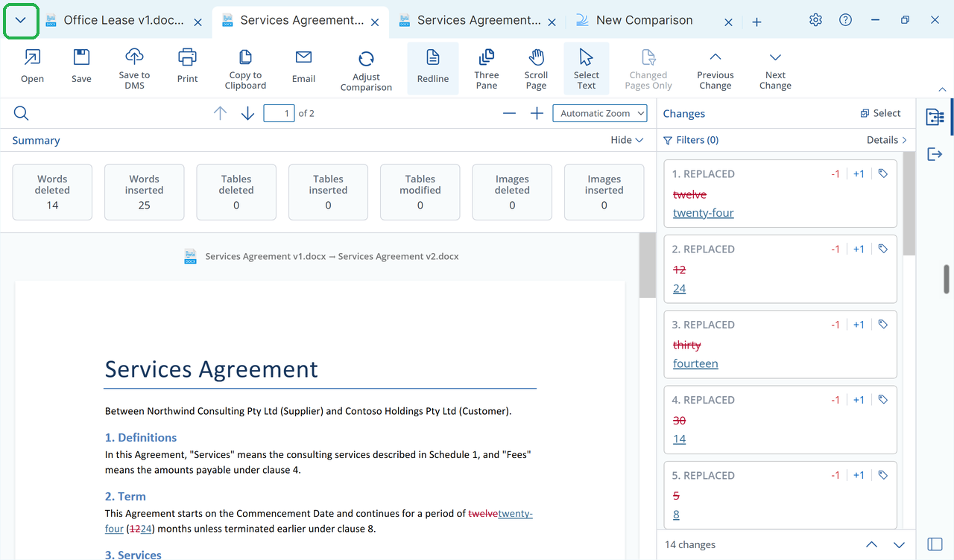Open Filters (0)

tap(691, 140)
